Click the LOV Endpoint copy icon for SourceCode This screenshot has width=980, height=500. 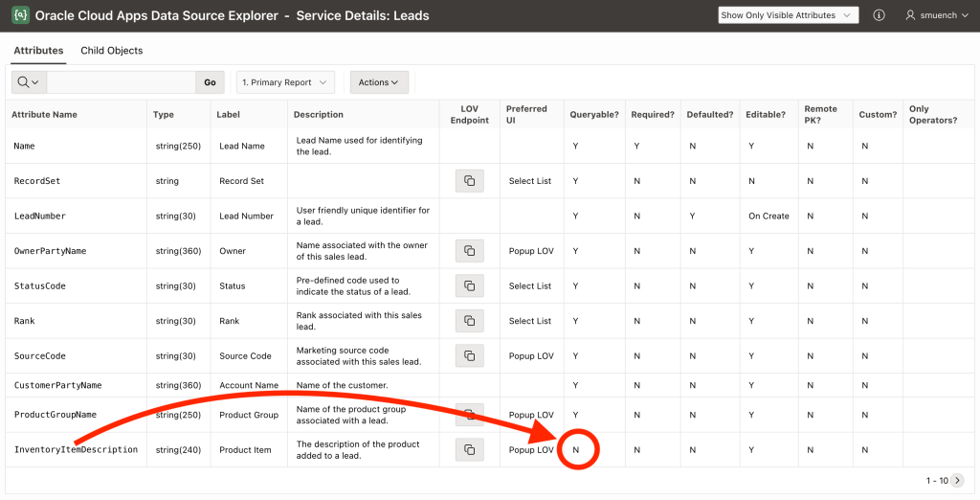pyautogui.click(x=469, y=355)
